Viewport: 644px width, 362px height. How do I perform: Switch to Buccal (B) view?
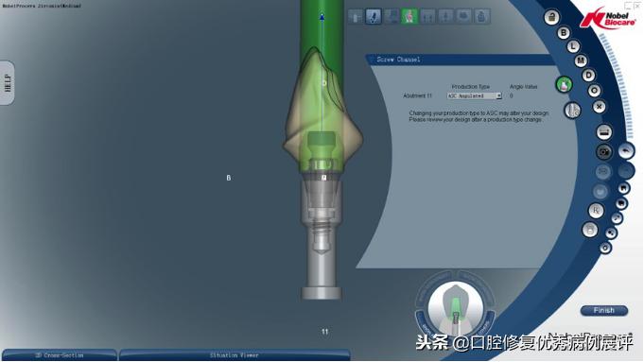564,32
